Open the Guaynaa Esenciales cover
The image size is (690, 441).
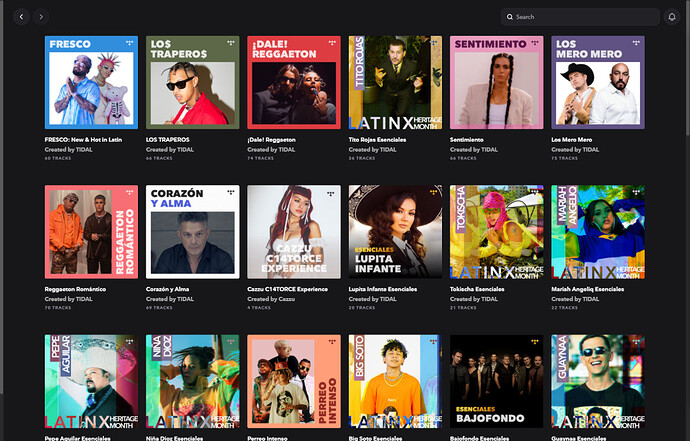click(598, 382)
